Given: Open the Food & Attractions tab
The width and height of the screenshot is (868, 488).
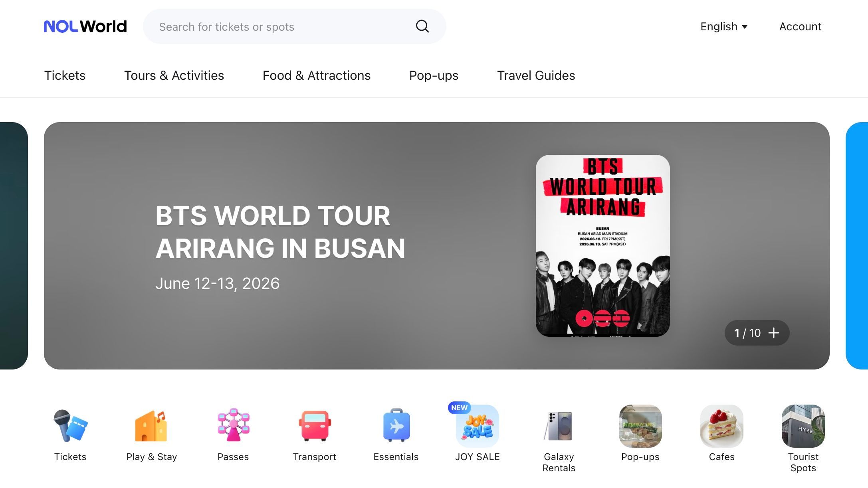Looking at the screenshot, I should pos(317,75).
